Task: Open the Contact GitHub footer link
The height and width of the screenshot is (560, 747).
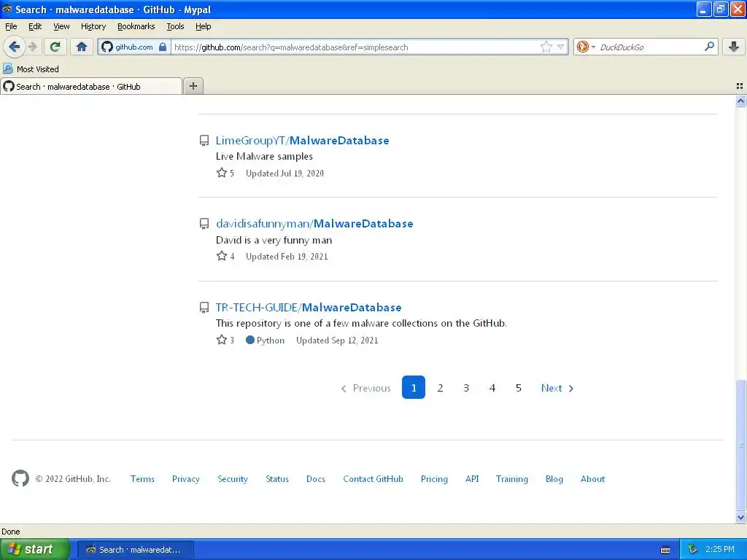Action: [x=373, y=479]
